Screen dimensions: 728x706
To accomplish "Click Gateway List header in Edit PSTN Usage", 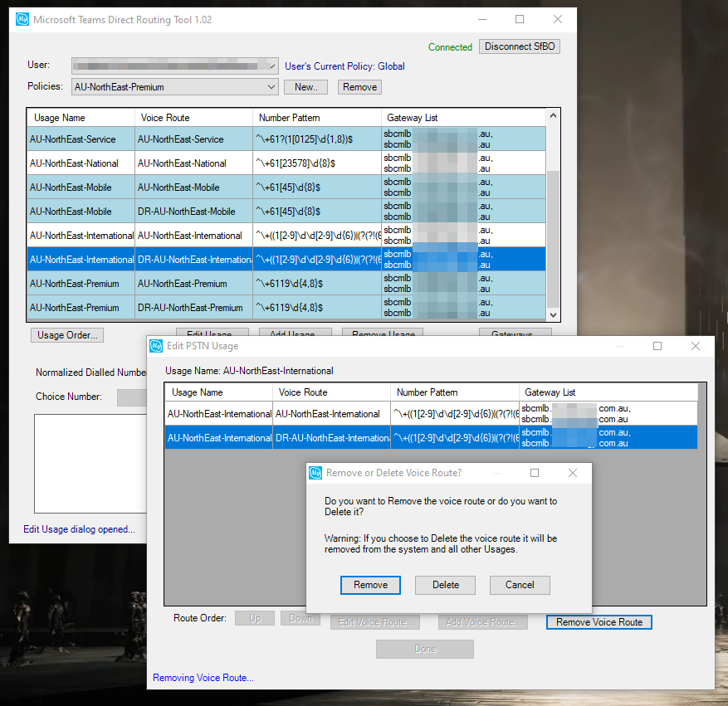I will click(x=608, y=392).
